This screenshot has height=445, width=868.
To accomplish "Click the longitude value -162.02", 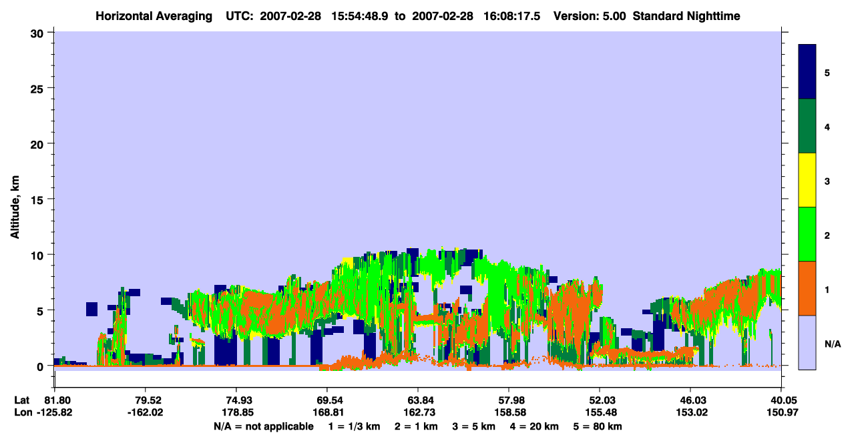I will (x=145, y=412).
